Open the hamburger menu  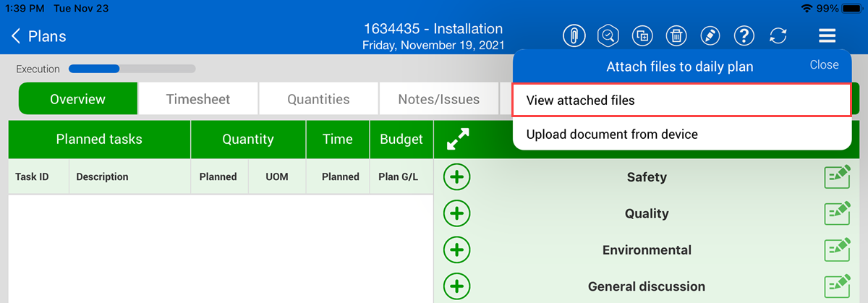(x=827, y=35)
